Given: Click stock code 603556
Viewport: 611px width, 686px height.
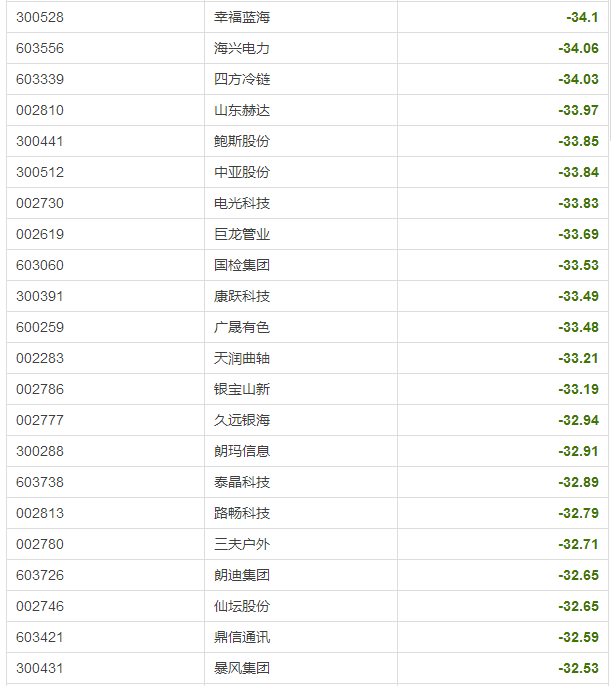Looking at the screenshot, I should (40, 48).
